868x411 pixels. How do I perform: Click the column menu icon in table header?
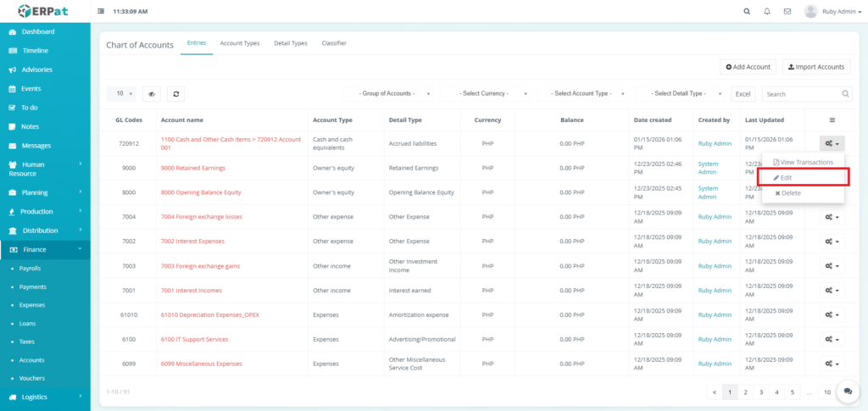coord(832,120)
